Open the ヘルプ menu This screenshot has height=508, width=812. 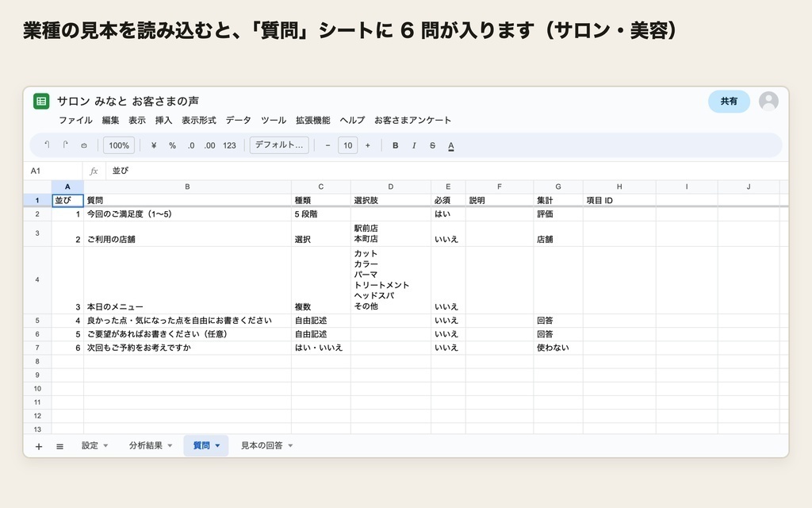click(x=352, y=121)
